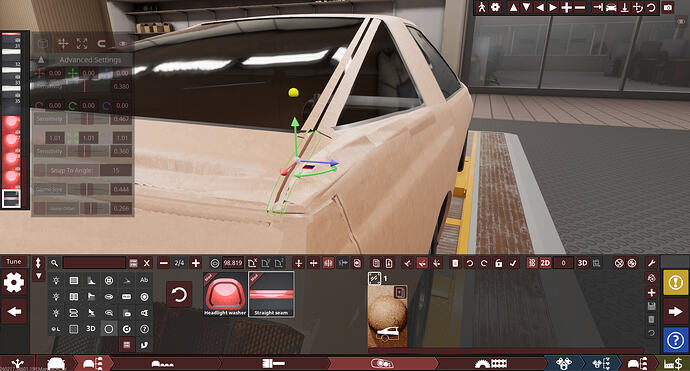Select first headlight bulb category icon
The image size is (690, 371).
pyautogui.click(x=56, y=280)
